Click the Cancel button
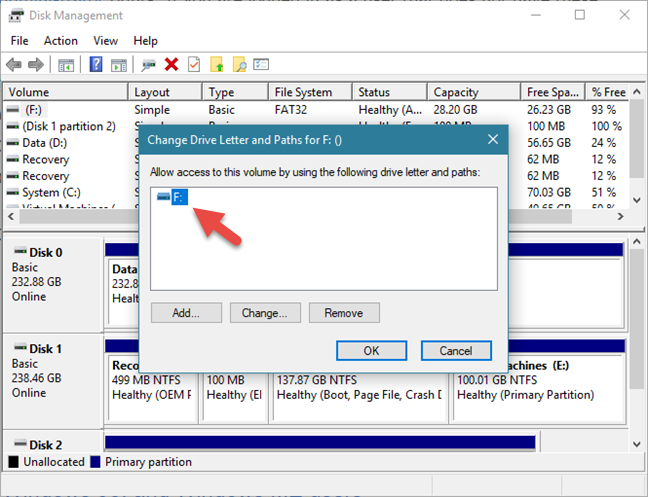 point(456,351)
